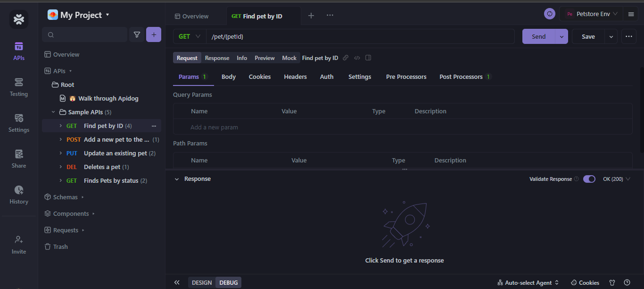Viewport: 644px width, 289px height.
Task: Switch to the Info view segment
Action: tap(242, 58)
